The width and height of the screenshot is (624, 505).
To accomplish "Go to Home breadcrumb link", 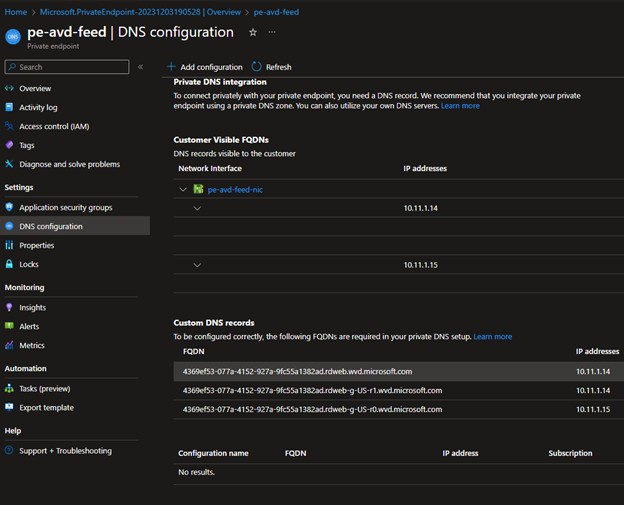I will (x=16, y=12).
